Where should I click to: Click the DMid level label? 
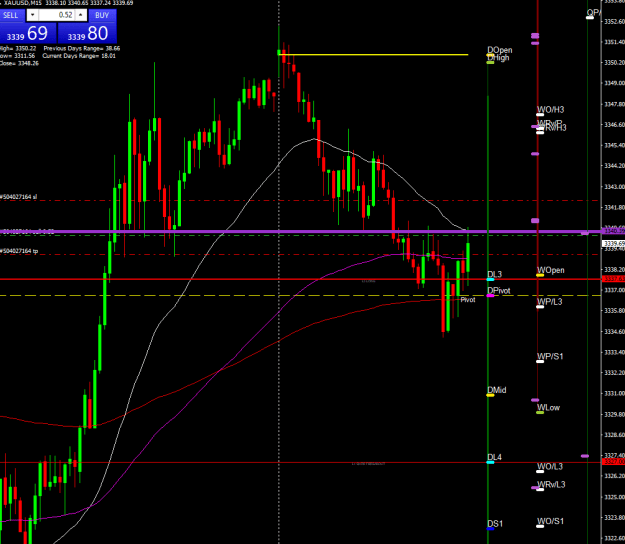[x=497, y=390]
